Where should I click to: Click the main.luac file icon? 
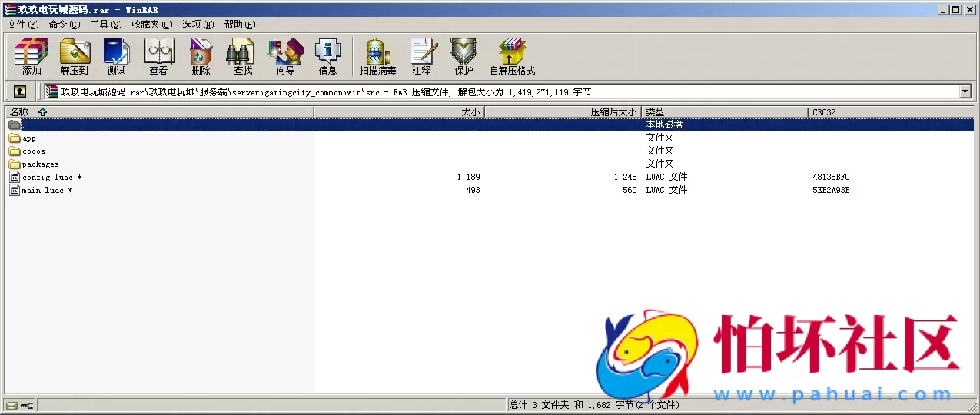point(15,191)
